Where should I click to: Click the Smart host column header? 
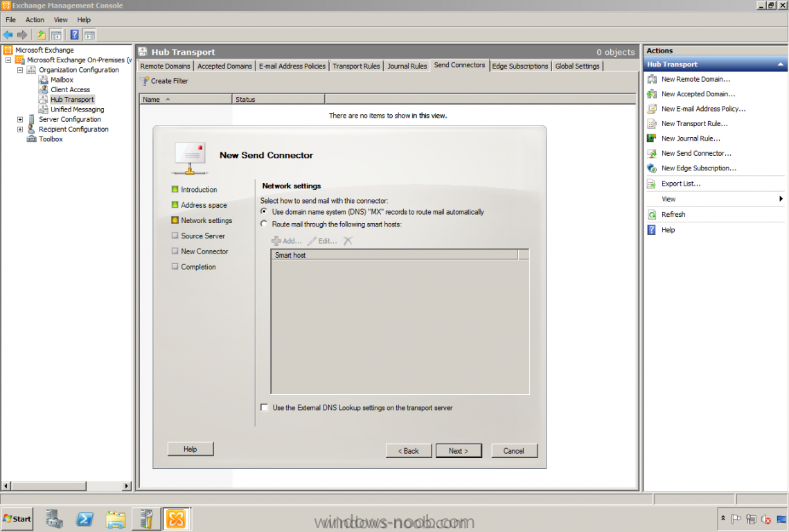tap(395, 255)
